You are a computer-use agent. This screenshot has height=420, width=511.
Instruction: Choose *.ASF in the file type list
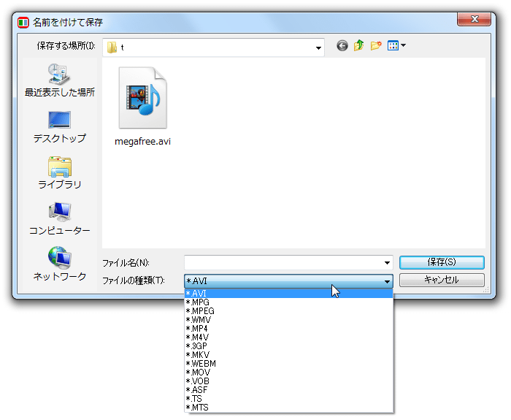click(289, 390)
